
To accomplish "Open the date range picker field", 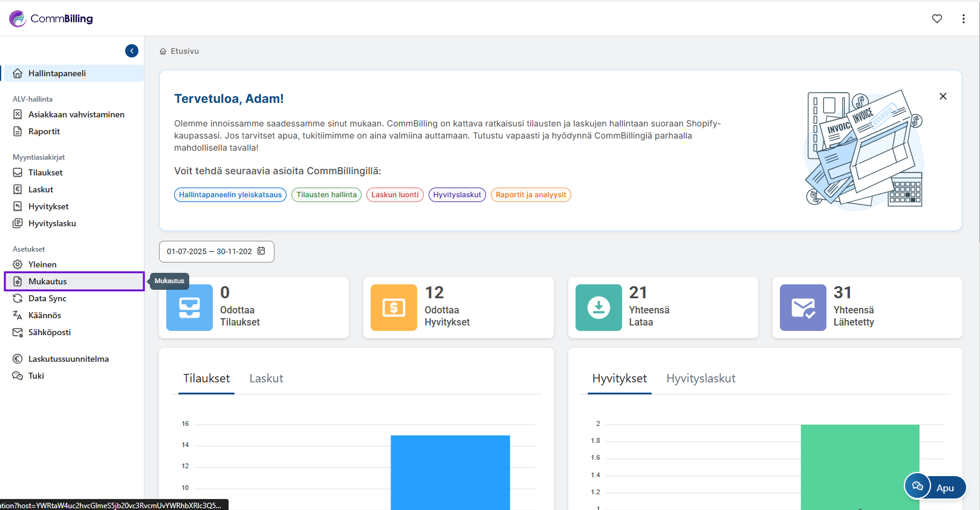I will click(209, 252).
